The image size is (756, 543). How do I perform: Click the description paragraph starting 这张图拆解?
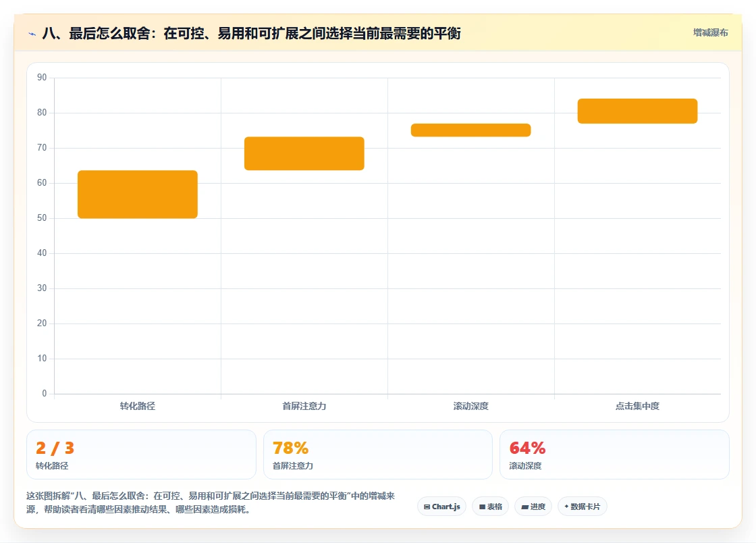coord(211,502)
